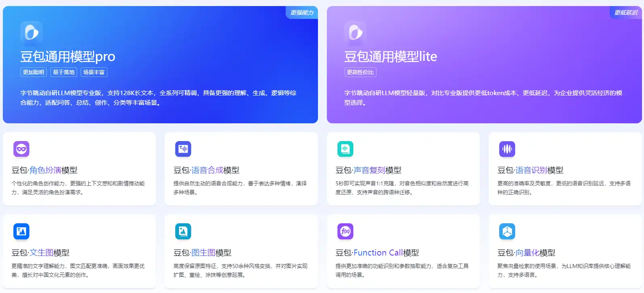Open the 豆包·语音合成模型 heading
The width and height of the screenshot is (644, 293).
click(207, 170)
